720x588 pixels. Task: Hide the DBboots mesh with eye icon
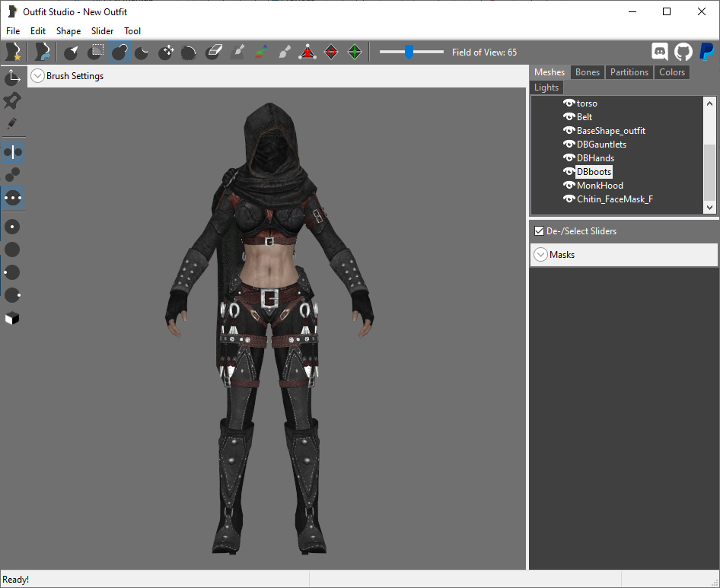pos(569,172)
